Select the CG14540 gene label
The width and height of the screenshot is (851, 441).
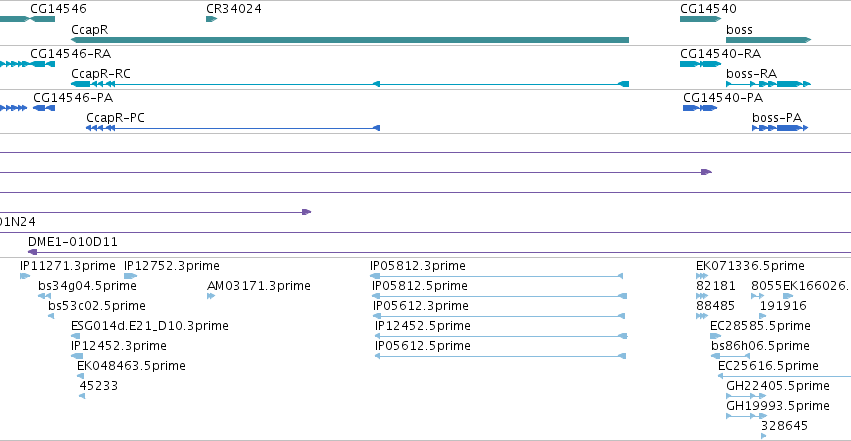(x=708, y=9)
